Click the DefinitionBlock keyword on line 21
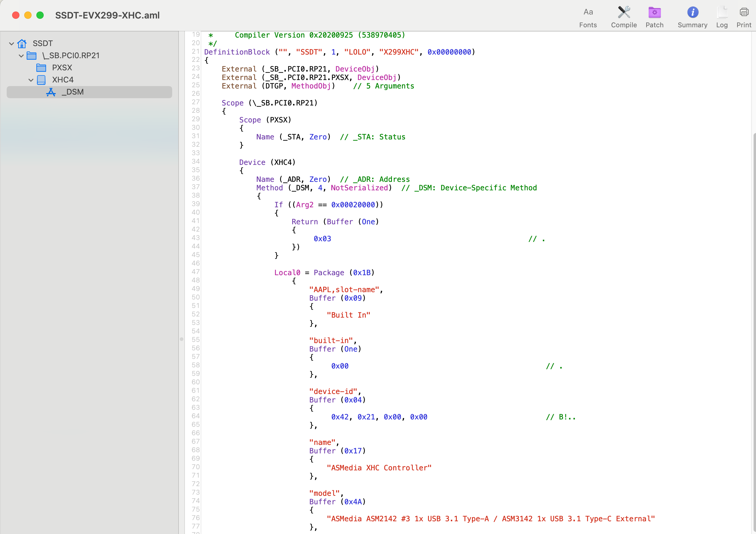Image resolution: width=756 pixels, height=534 pixels. point(237,52)
